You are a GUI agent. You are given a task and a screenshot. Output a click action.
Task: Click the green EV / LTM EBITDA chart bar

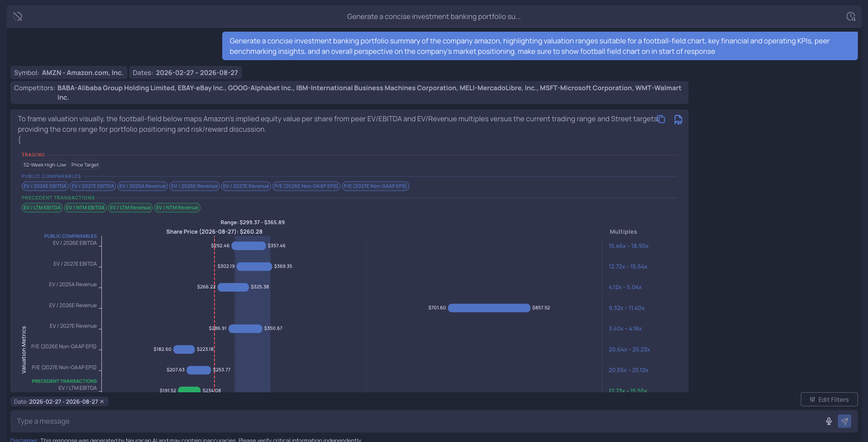tap(189, 390)
